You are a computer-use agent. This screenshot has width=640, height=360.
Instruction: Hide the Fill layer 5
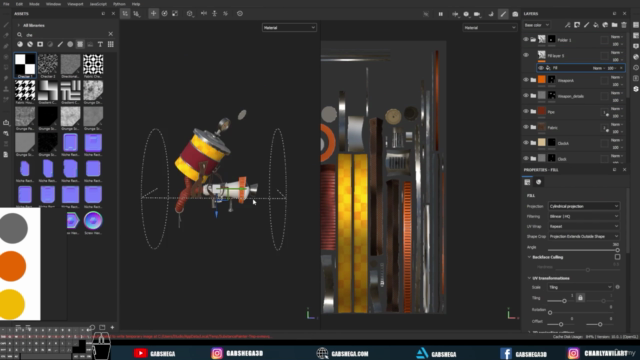click(526, 55)
